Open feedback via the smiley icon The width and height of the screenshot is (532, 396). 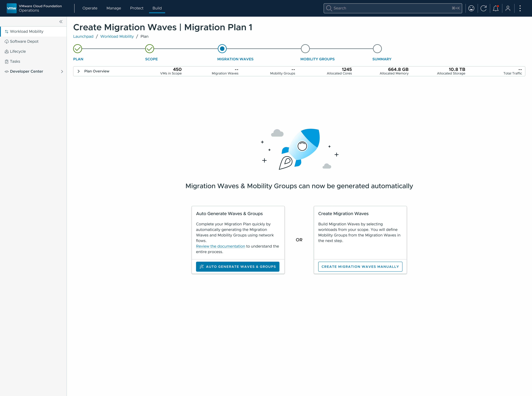pos(471,8)
